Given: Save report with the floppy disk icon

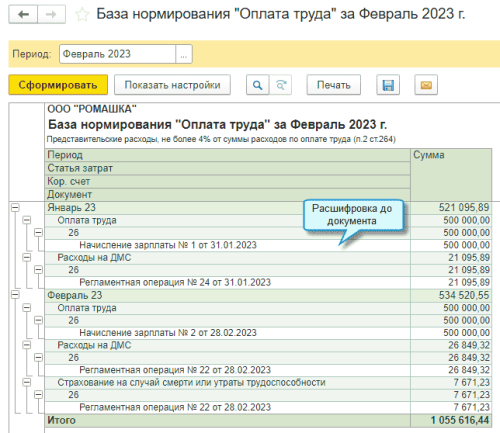Looking at the screenshot, I should (x=388, y=85).
